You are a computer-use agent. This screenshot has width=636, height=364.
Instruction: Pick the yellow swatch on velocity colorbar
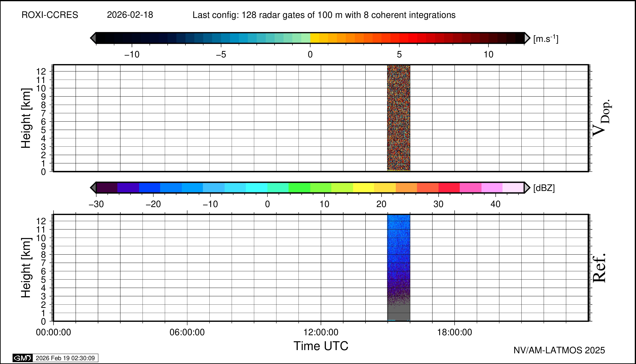[x=314, y=38]
